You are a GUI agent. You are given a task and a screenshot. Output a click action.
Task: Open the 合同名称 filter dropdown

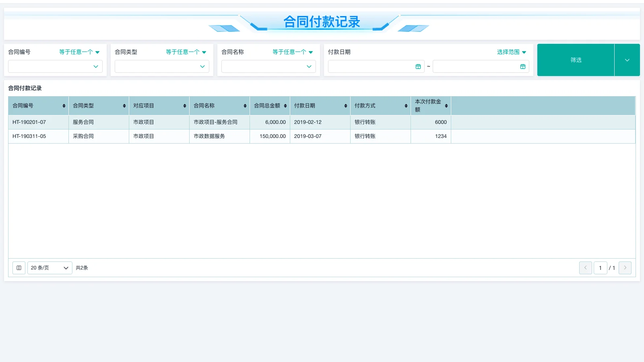coord(268,66)
